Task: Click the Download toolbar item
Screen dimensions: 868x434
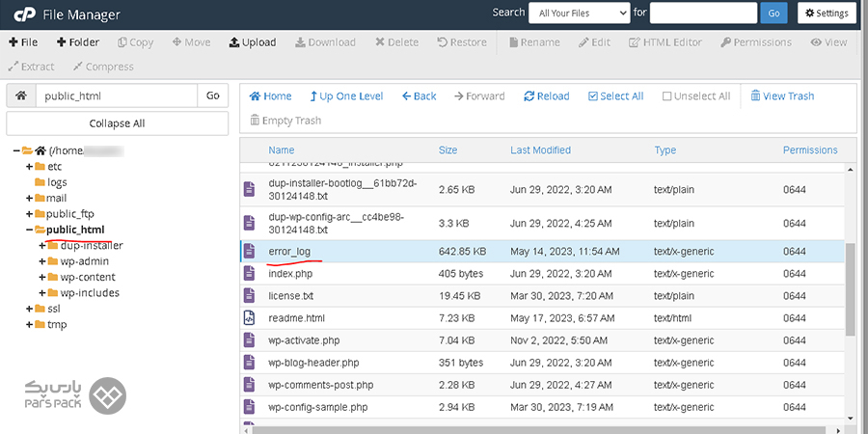Action: [326, 42]
